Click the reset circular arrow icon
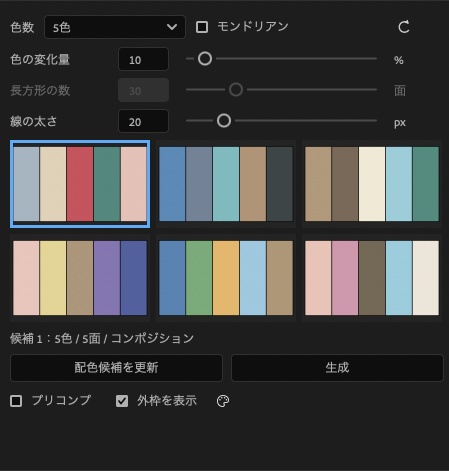 pyautogui.click(x=404, y=27)
